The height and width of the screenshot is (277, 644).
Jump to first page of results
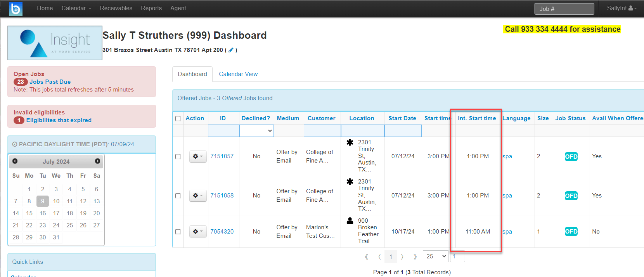pos(367,256)
